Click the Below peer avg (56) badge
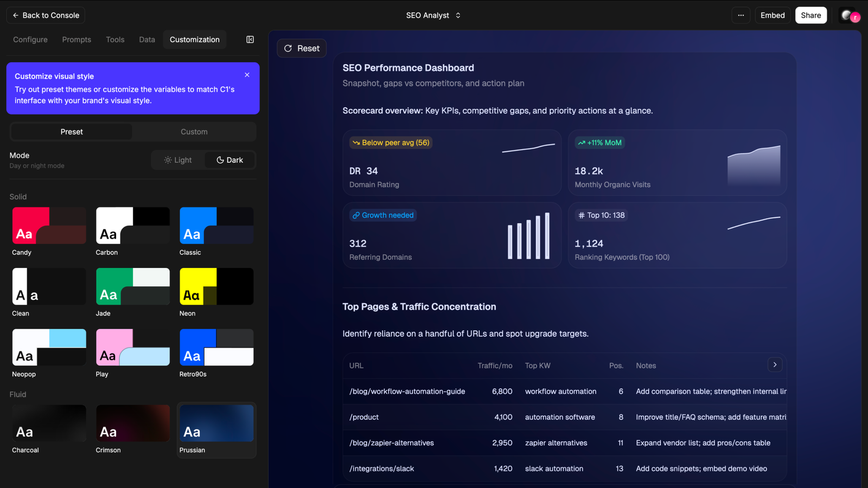Image resolution: width=868 pixels, height=488 pixels. tap(391, 143)
